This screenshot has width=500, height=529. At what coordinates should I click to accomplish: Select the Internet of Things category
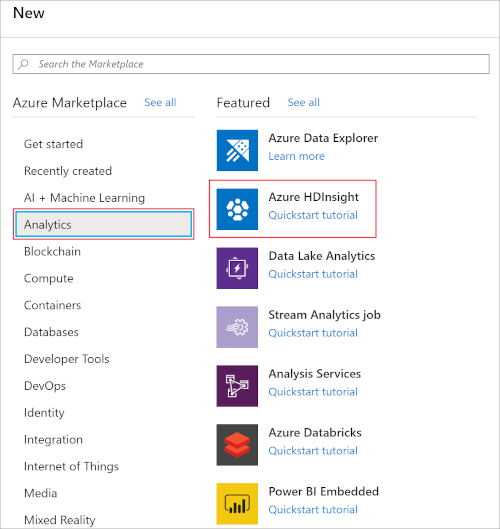[71, 466]
